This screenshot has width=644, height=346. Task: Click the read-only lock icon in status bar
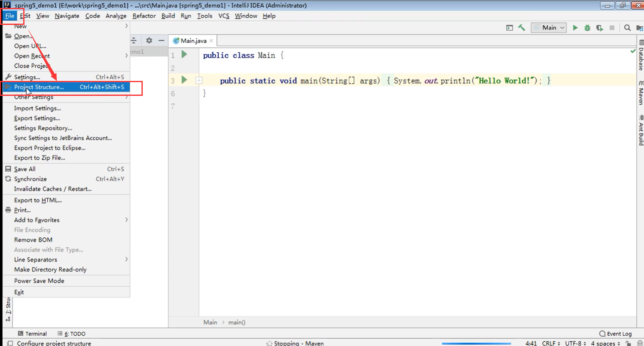[629, 343]
